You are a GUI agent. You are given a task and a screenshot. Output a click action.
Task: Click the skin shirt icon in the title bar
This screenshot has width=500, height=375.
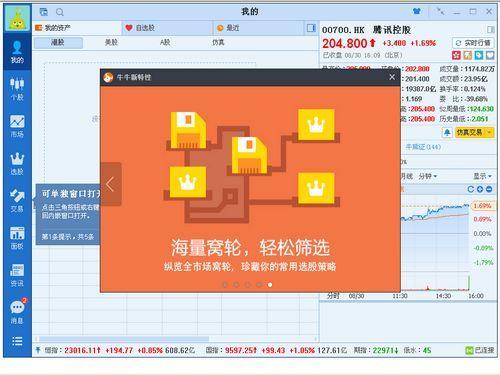tap(416, 11)
